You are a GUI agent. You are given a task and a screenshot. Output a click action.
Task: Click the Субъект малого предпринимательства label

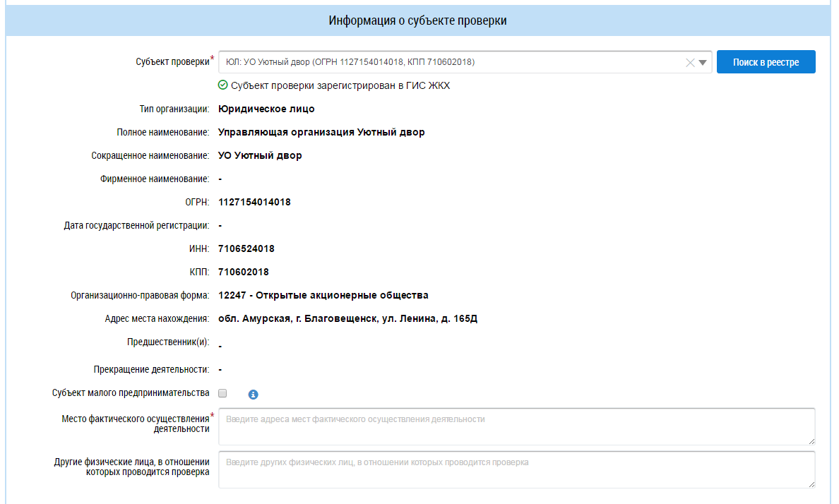click(131, 393)
